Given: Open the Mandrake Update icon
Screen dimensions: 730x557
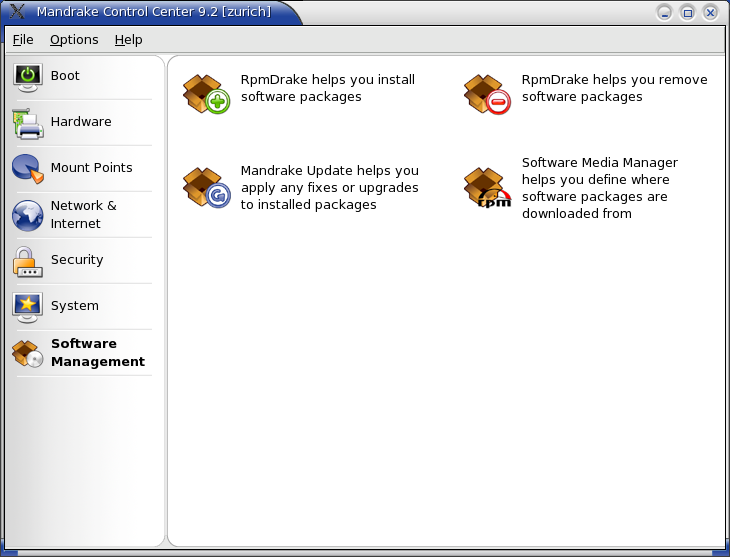Looking at the screenshot, I should [206, 188].
